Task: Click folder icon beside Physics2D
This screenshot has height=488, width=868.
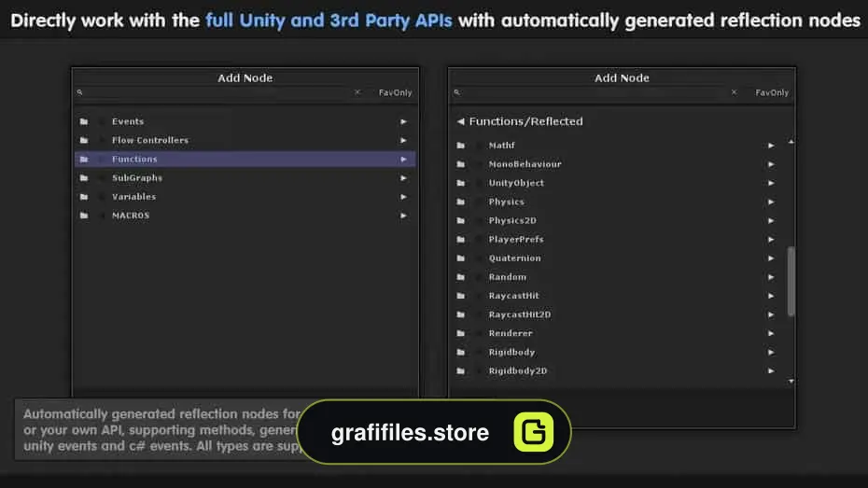Action: [460, 221]
